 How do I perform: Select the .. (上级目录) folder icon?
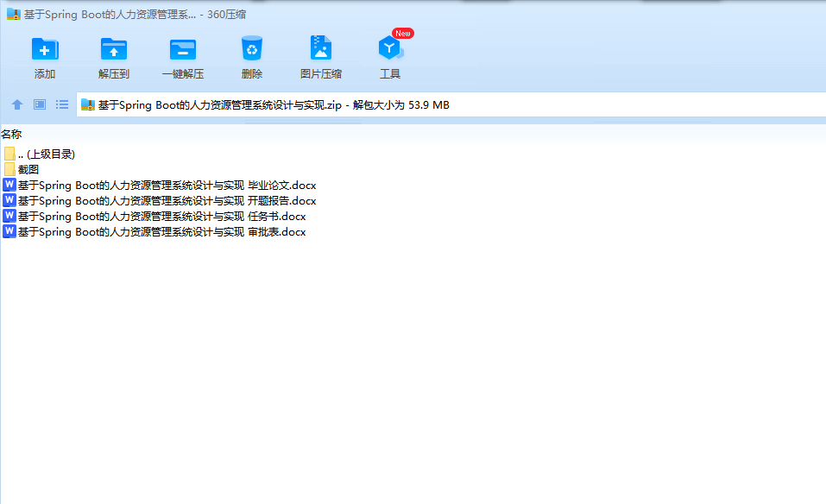point(9,154)
